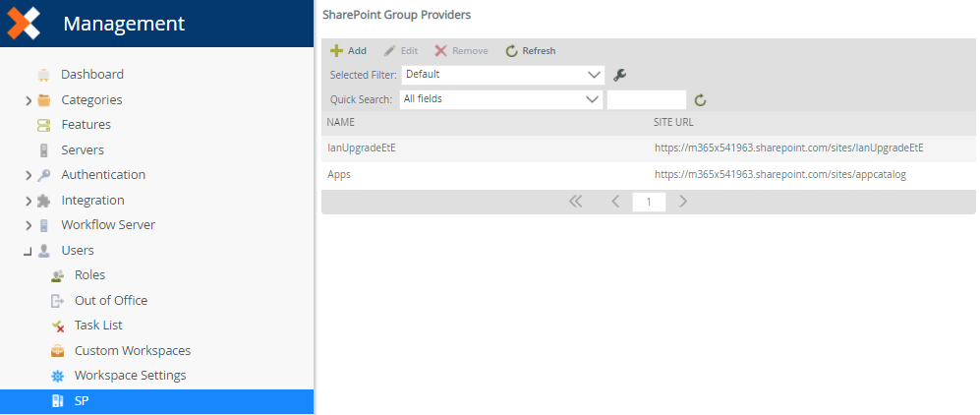Open Roles in the sidebar
The height and width of the screenshot is (415, 980).
coord(89,275)
